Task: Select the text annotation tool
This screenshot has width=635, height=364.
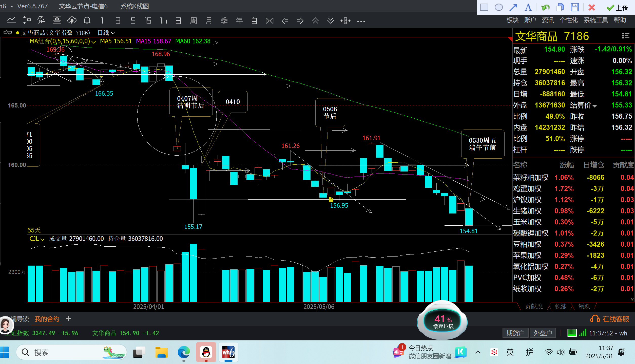Action: (528, 7)
